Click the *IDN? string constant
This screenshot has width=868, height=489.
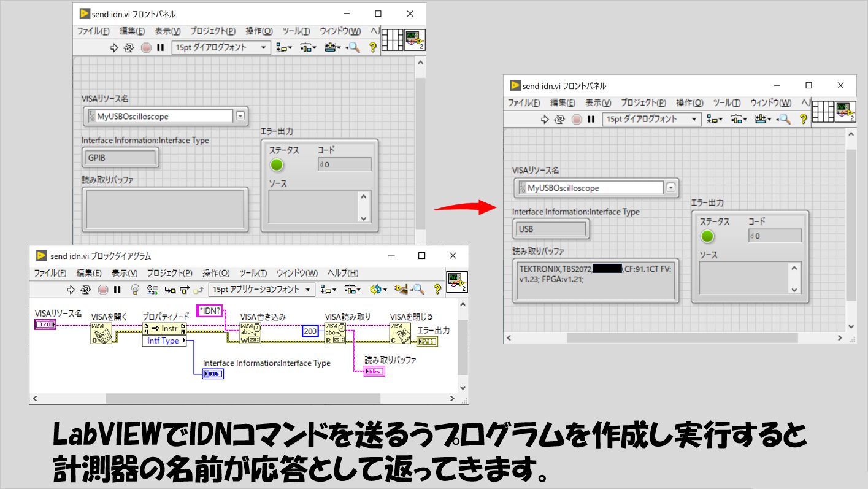point(210,310)
